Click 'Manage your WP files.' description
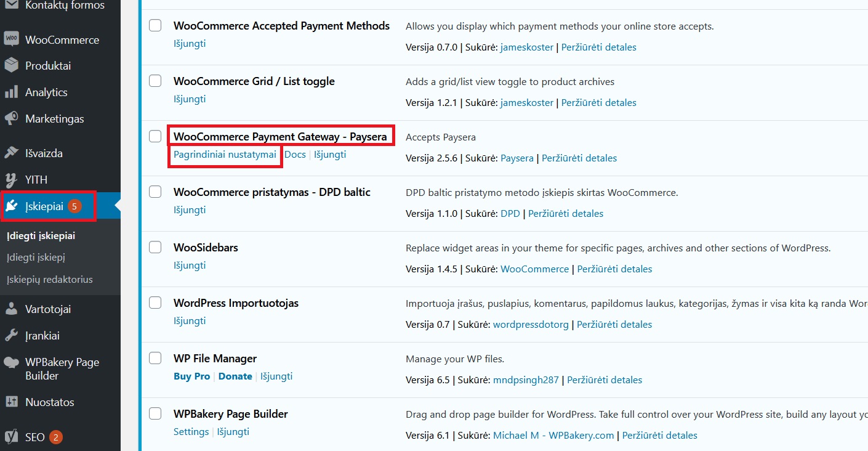The width and height of the screenshot is (868, 451). click(455, 359)
